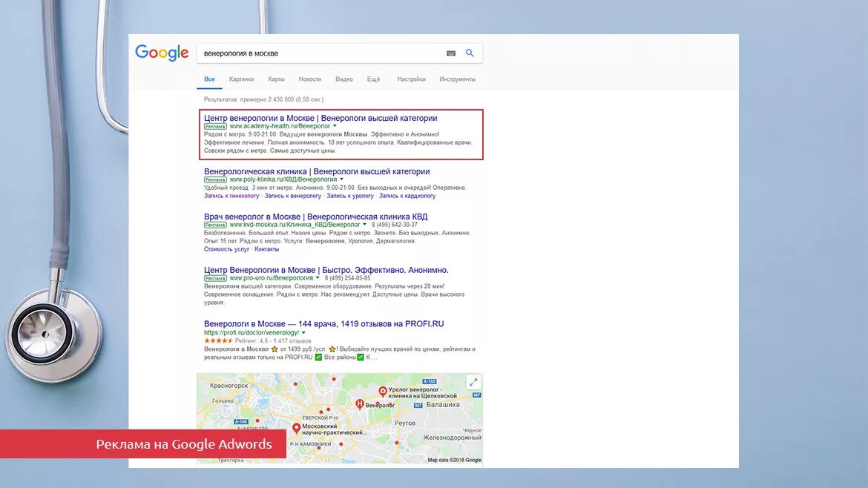The width and height of the screenshot is (868, 488).
Task: Click the Железнодорожный label on the map
Action: click(453, 437)
